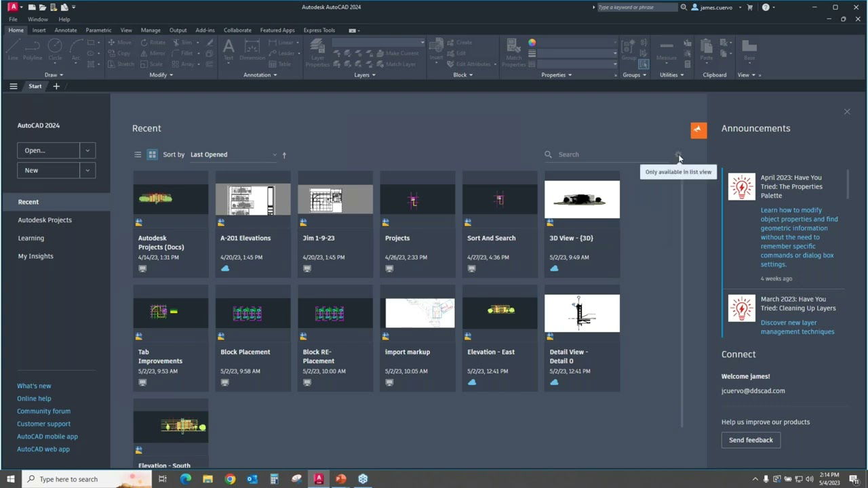Open Layer Properties in Layers panel

pyautogui.click(x=317, y=52)
